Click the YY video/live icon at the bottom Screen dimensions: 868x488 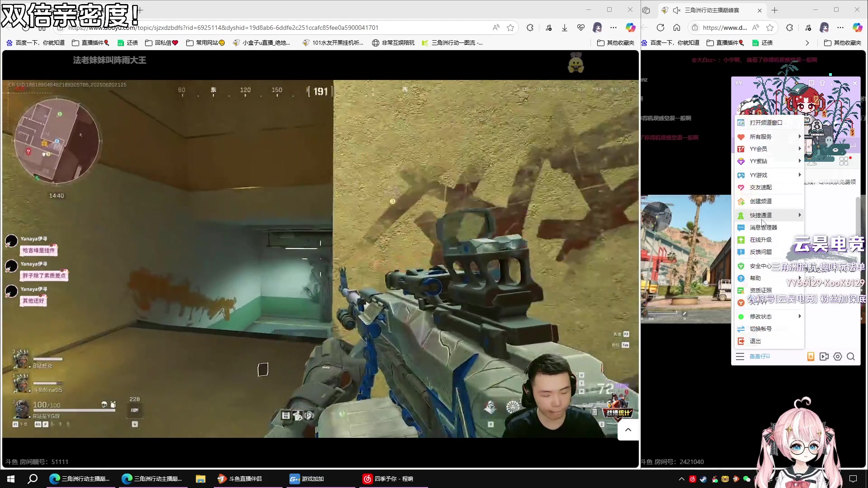point(824,357)
